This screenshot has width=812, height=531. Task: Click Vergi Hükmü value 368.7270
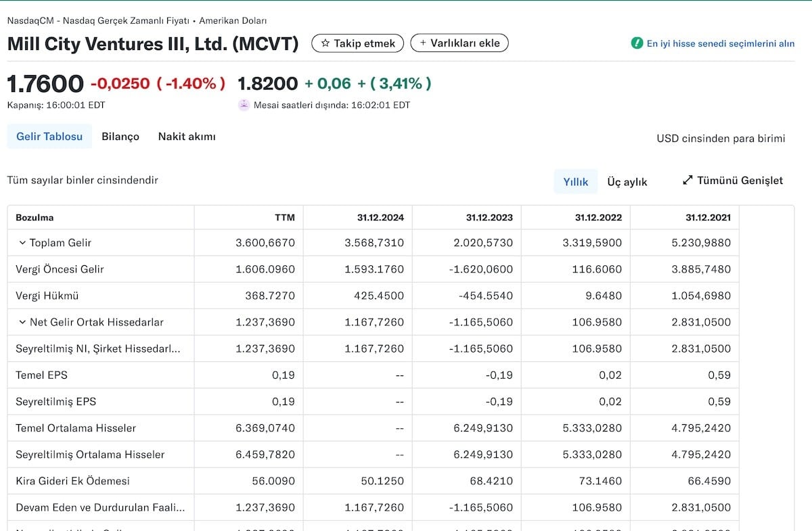pyautogui.click(x=270, y=296)
